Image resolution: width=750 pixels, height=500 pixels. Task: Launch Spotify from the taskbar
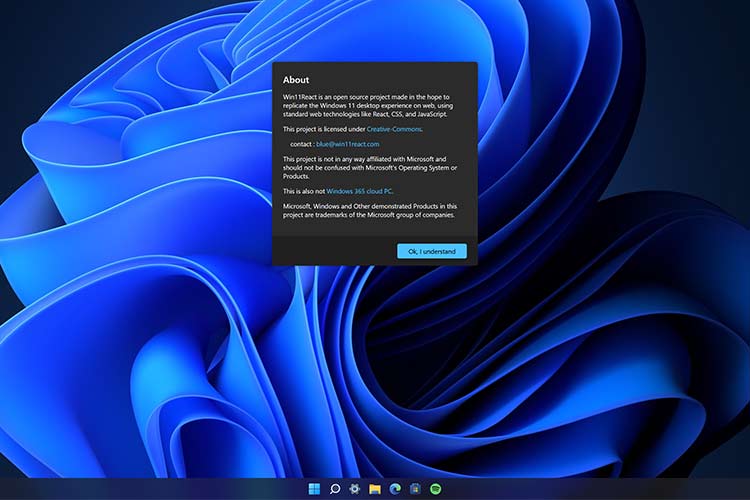[436, 489]
